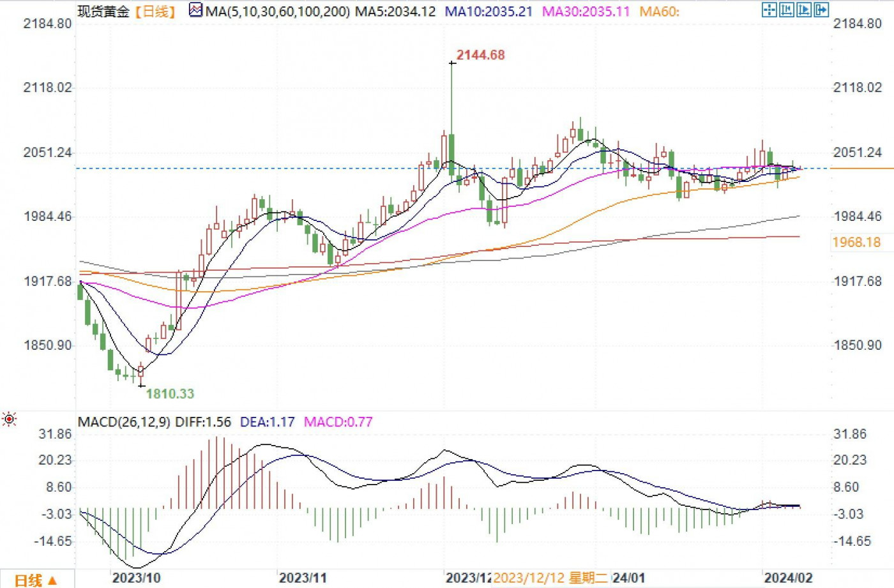The image size is (894, 588).
Task: Toggle the crosshair cursor tool
Action: pyautogui.click(x=769, y=10)
